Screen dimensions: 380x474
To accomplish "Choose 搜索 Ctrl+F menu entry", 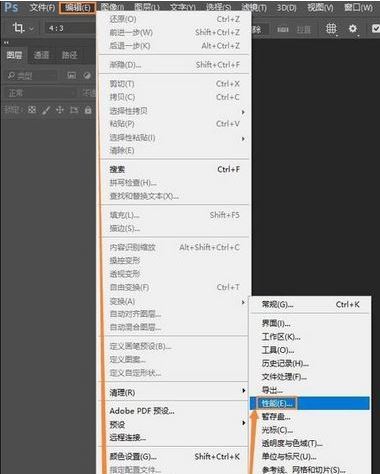I will tap(174, 169).
